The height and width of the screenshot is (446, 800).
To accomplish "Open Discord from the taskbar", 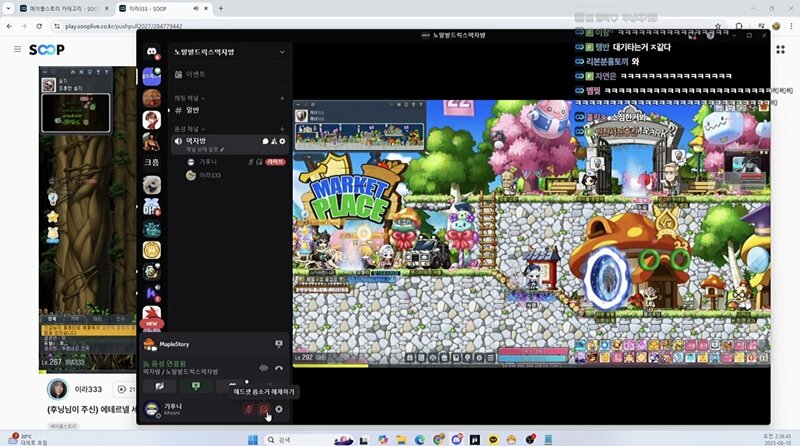I will click(x=457, y=440).
